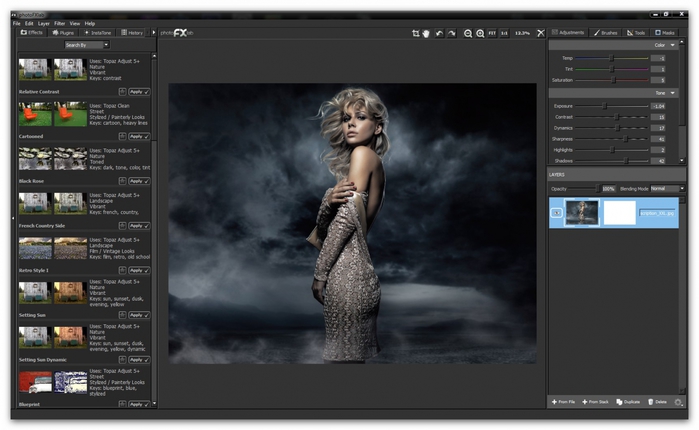Click the Exposure slider handle
699x430 pixels.
(604, 106)
